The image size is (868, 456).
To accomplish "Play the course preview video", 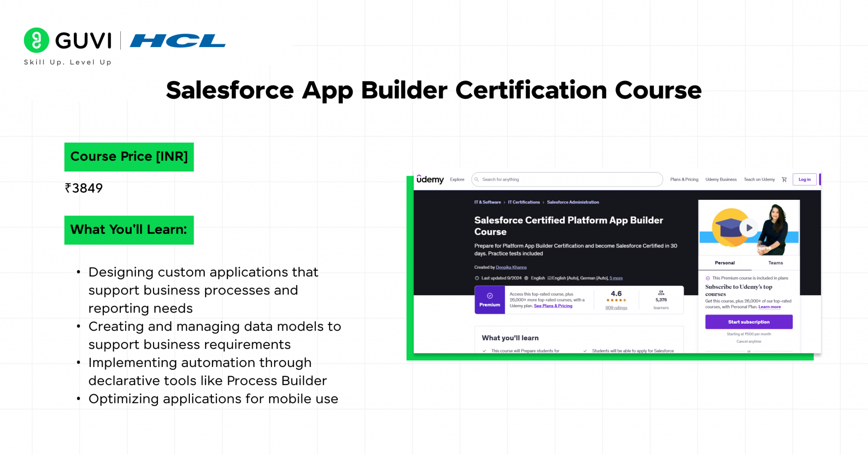I will point(748,228).
